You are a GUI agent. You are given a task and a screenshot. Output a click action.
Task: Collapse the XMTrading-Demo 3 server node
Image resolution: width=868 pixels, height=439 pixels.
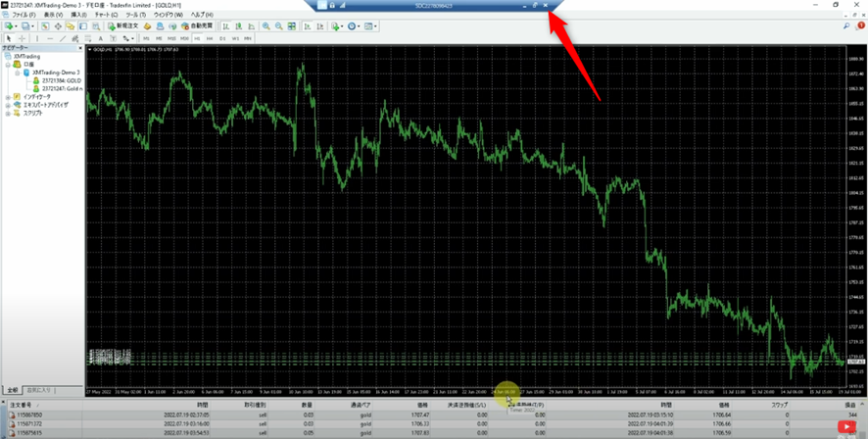[18, 73]
